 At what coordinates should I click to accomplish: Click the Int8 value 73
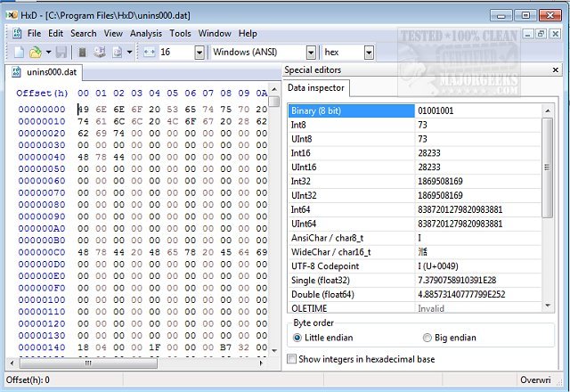422,125
